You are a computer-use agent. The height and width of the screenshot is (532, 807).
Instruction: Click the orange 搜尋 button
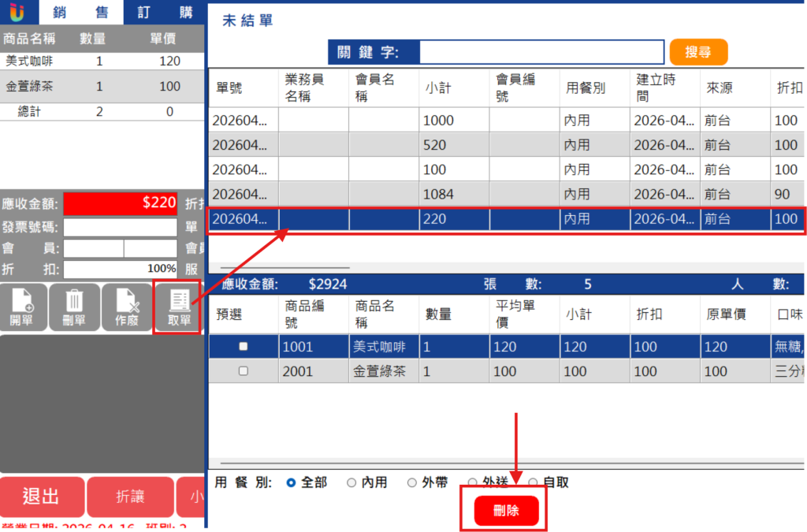pos(698,52)
